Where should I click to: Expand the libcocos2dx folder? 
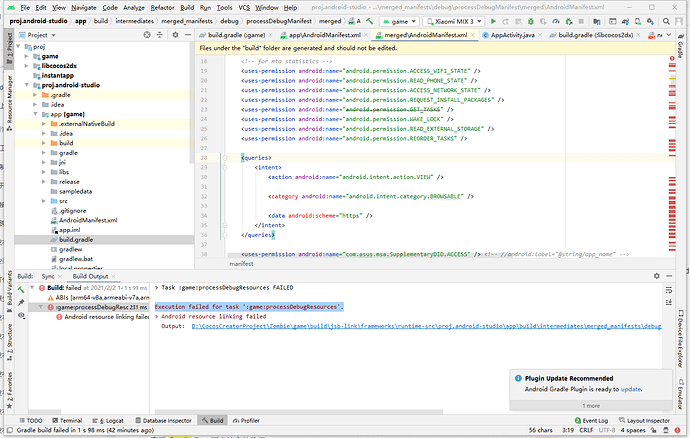[x=25, y=66]
